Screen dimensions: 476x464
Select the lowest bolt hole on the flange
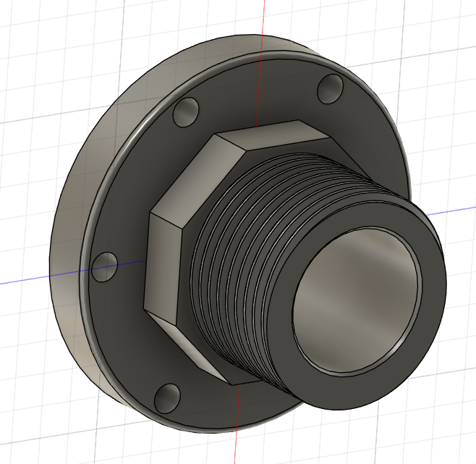click(x=167, y=398)
